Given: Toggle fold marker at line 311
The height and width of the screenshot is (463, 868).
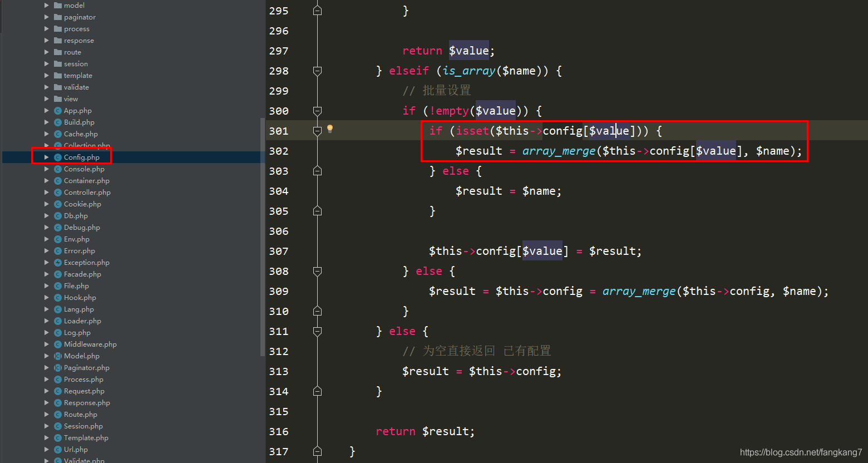Looking at the screenshot, I should (x=317, y=331).
